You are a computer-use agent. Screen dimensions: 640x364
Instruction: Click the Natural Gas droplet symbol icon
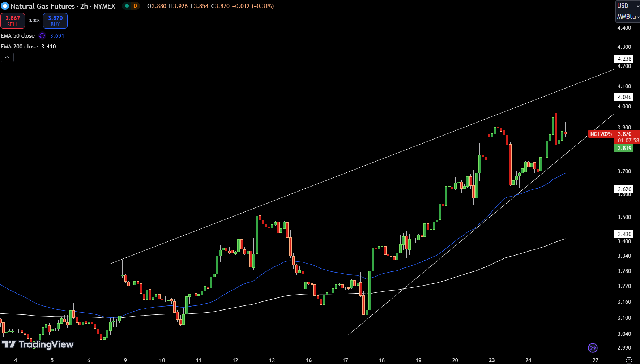5,6
